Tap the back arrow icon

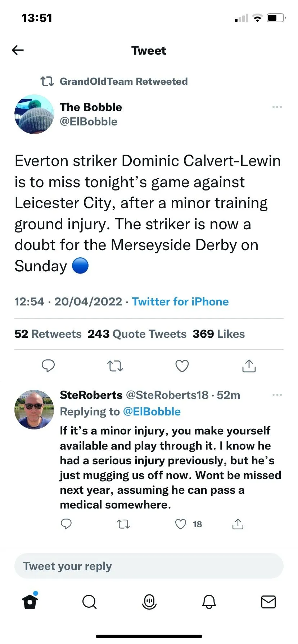[18, 50]
